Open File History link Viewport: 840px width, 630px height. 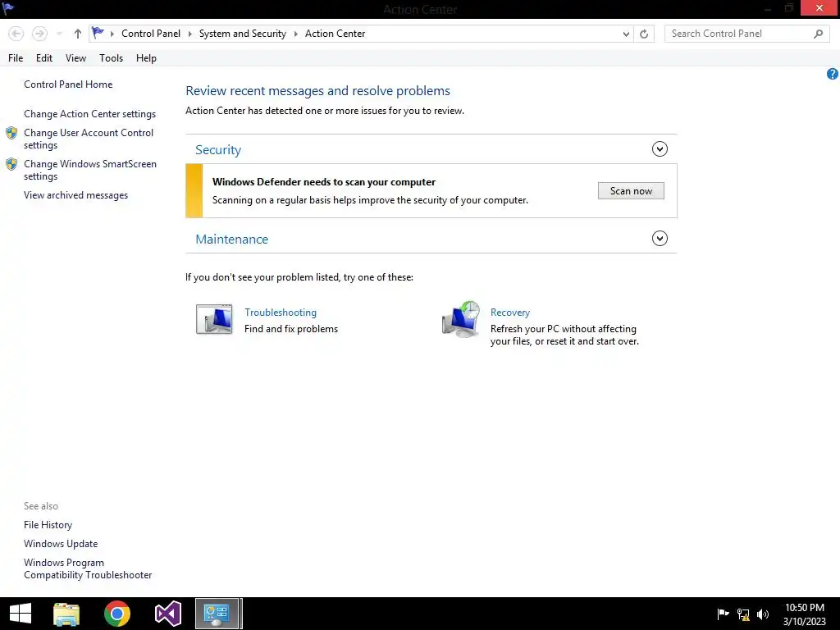(x=48, y=524)
